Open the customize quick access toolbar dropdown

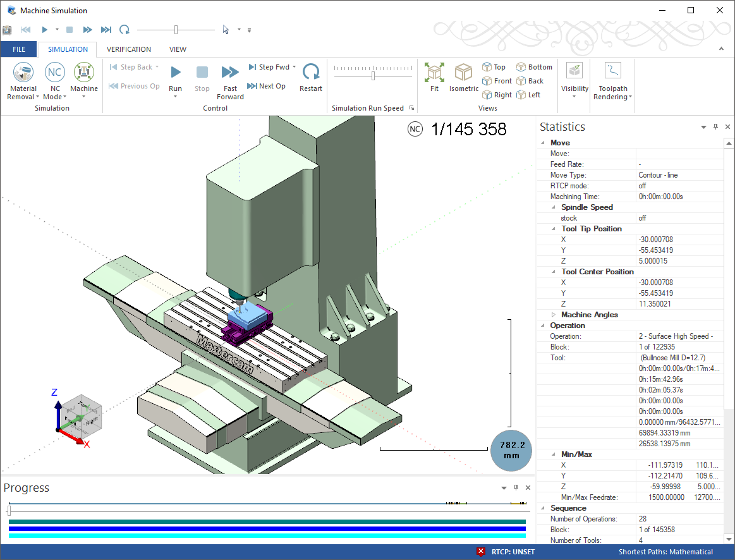249,30
